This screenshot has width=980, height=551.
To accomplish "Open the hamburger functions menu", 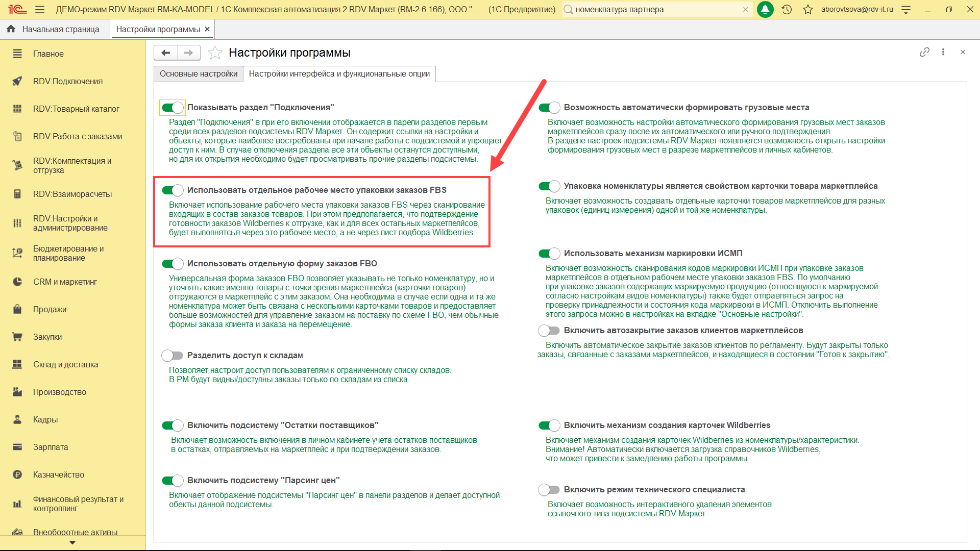I will (x=40, y=9).
